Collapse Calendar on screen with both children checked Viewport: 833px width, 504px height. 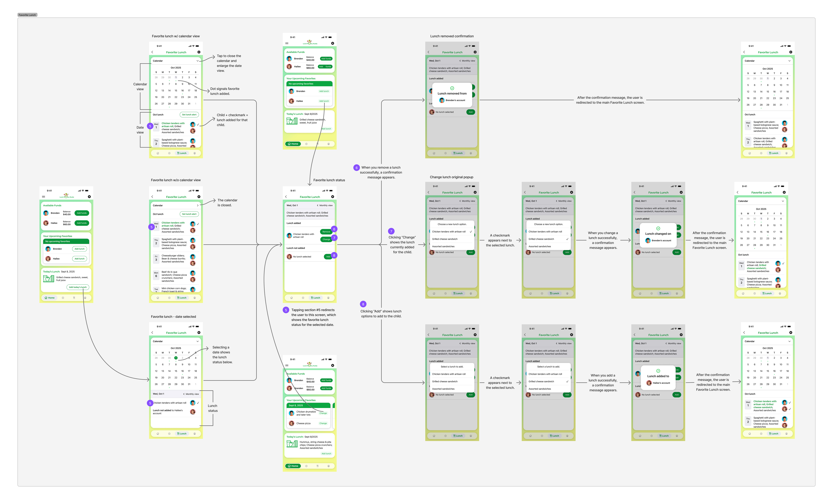point(789,341)
